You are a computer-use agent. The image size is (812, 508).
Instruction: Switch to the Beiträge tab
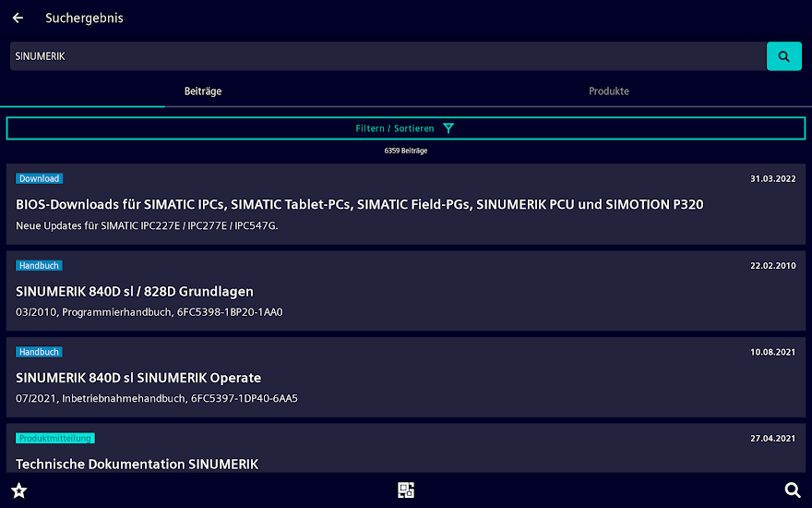coord(203,91)
